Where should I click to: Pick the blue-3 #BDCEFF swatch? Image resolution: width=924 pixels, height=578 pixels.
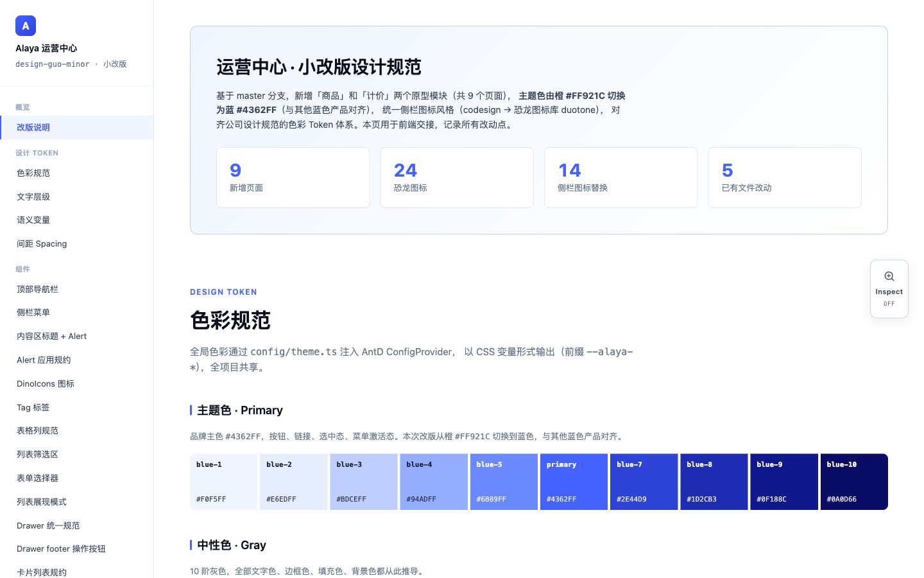point(364,482)
